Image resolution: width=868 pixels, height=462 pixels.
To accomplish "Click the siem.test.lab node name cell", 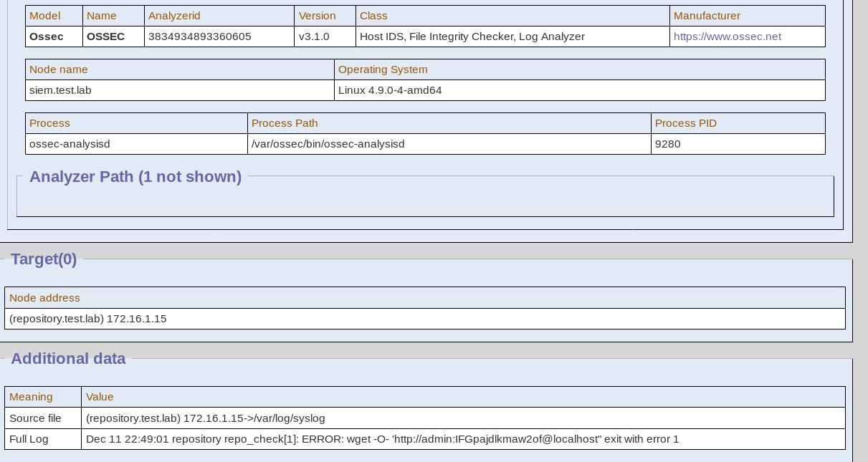I will [x=60, y=90].
